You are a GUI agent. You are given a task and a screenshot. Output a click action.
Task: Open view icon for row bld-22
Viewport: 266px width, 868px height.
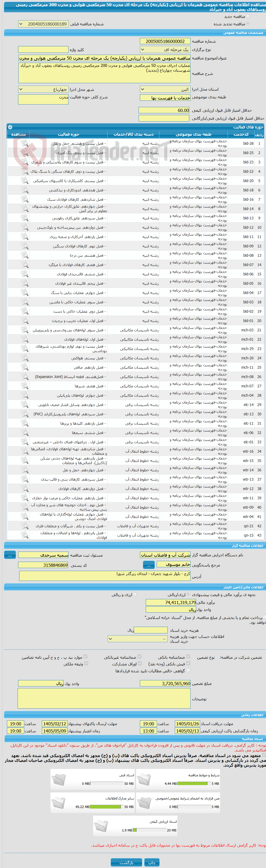point(24,171)
